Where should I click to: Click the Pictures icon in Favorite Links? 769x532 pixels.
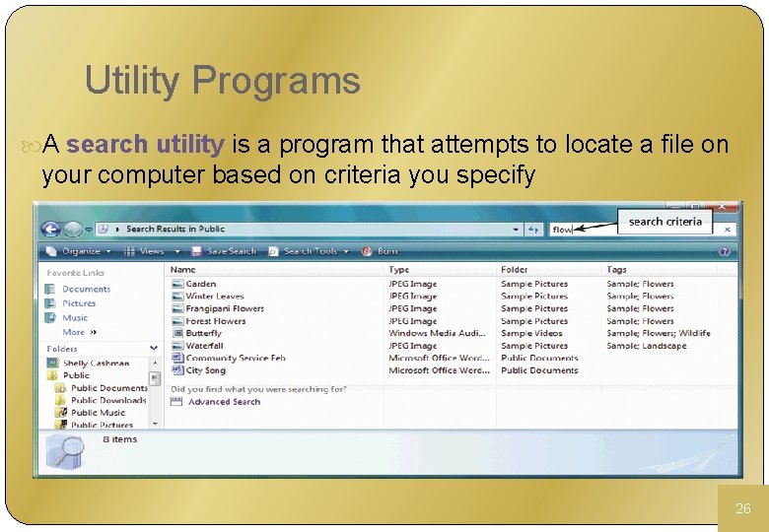coord(50,303)
